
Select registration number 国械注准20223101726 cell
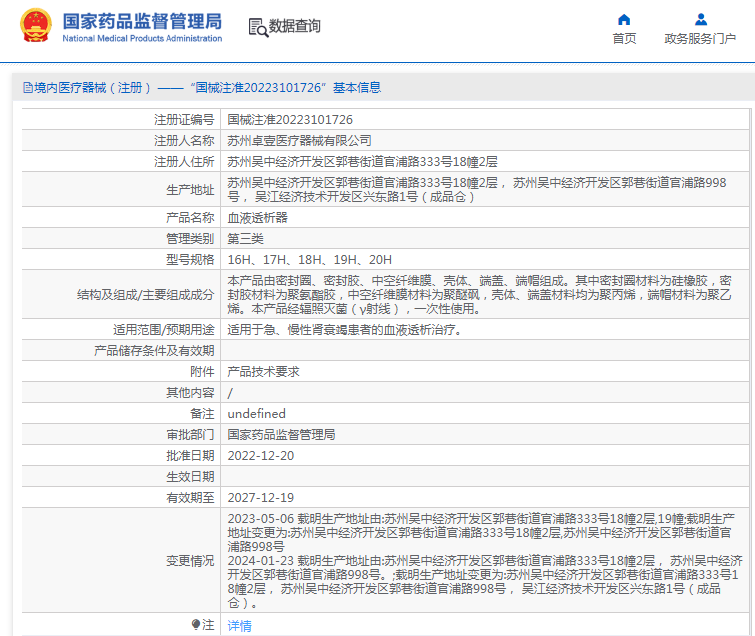tap(290, 119)
